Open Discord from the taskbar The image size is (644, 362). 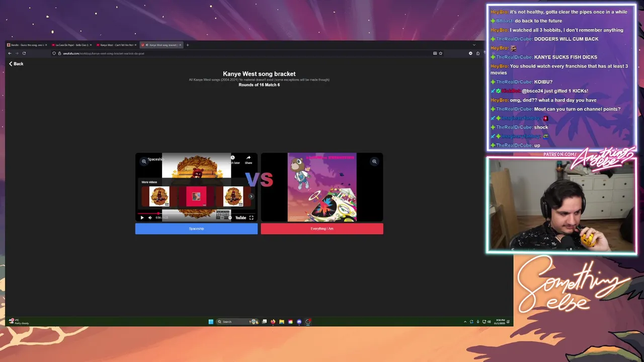(299, 322)
